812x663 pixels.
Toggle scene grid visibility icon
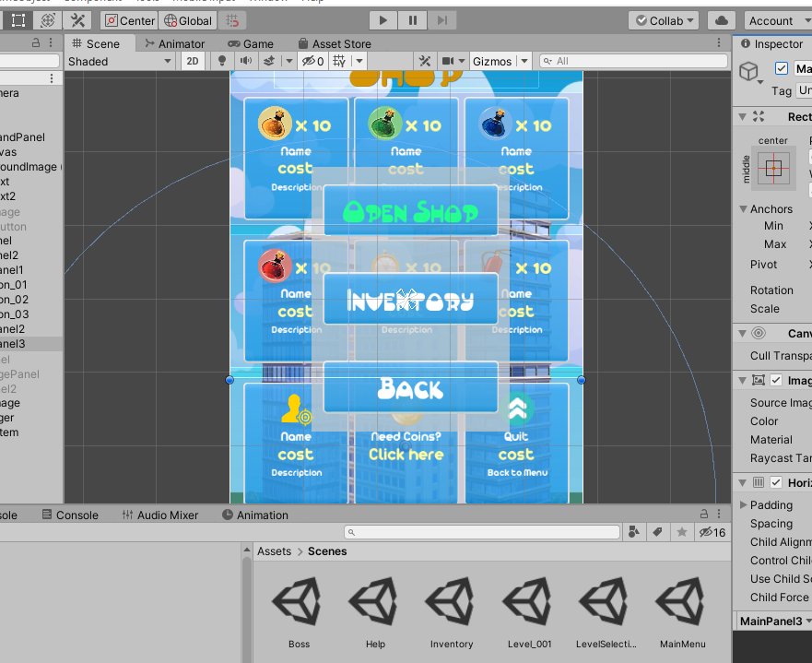click(x=339, y=61)
